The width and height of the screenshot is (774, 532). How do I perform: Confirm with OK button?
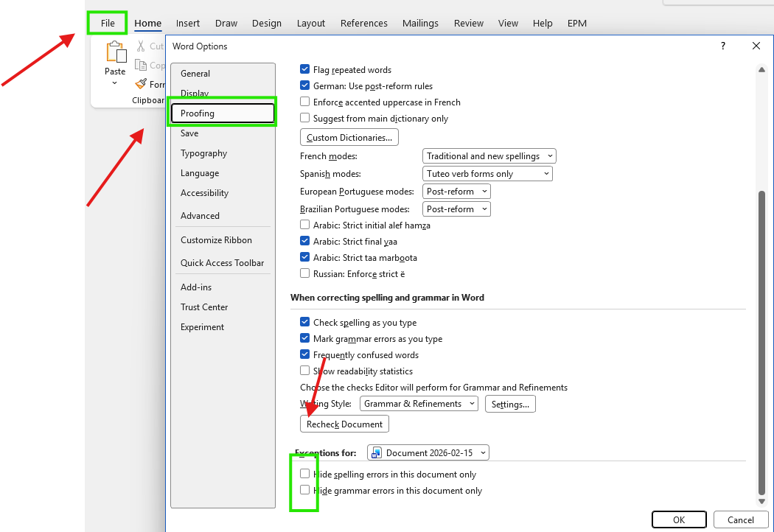pos(679,519)
